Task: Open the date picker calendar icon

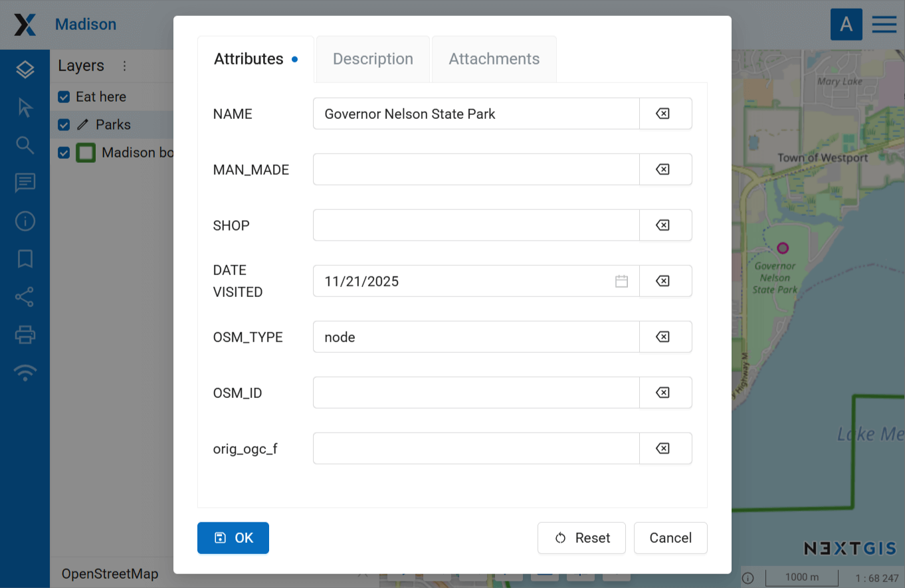Action: pyautogui.click(x=621, y=281)
